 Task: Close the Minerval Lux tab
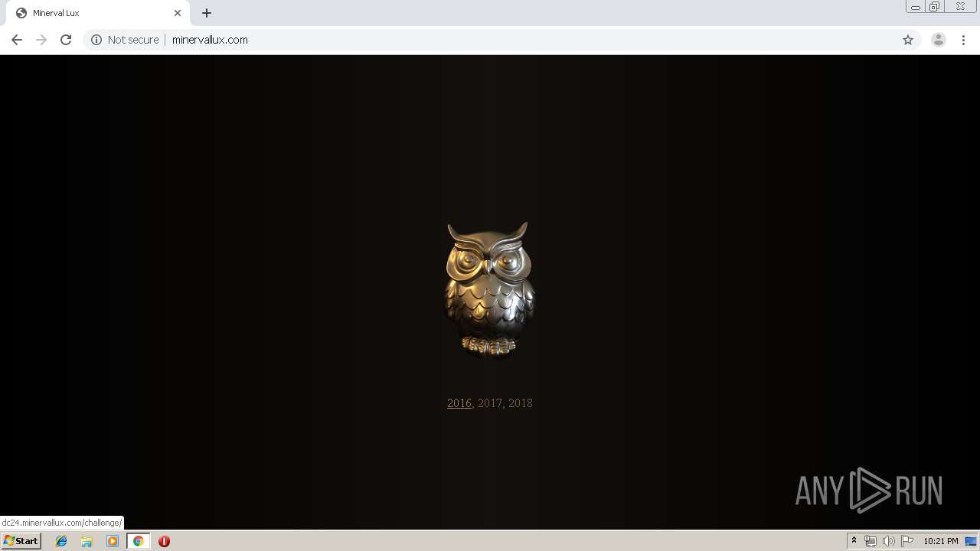click(x=178, y=13)
